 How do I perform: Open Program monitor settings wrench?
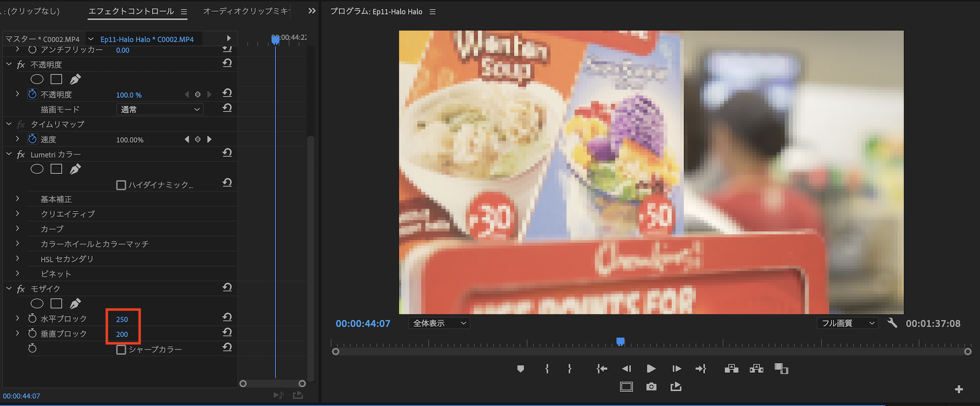[892, 323]
